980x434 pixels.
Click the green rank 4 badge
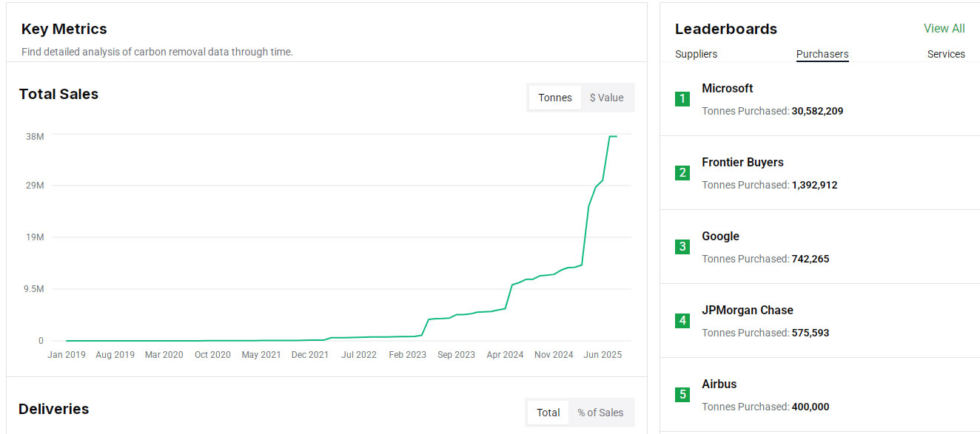[682, 321]
